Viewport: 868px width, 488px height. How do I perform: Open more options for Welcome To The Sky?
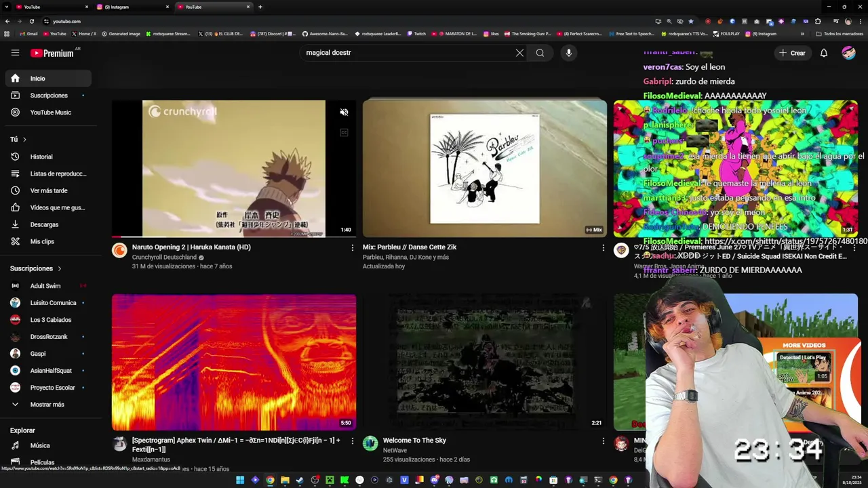click(603, 441)
